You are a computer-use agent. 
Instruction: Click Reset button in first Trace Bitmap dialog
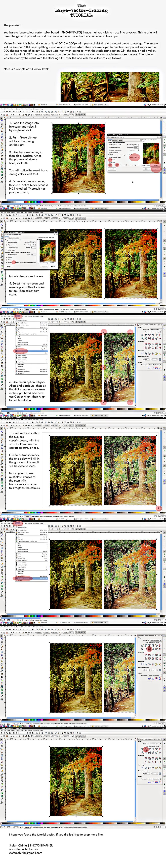[112, 169]
